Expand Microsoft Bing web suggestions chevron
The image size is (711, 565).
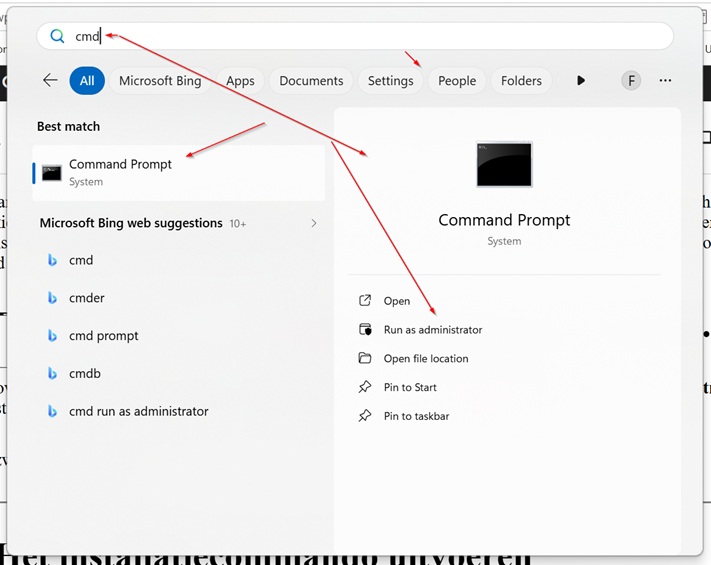click(x=314, y=223)
